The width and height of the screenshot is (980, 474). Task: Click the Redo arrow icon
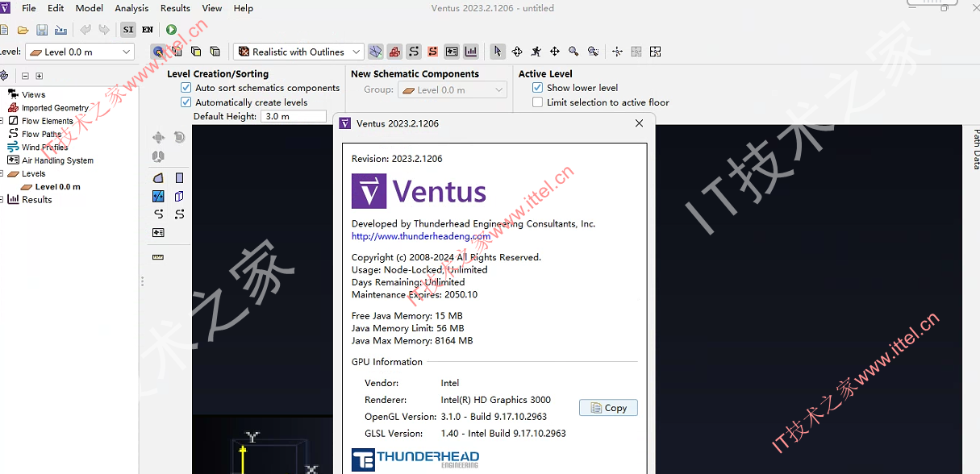pyautogui.click(x=103, y=30)
